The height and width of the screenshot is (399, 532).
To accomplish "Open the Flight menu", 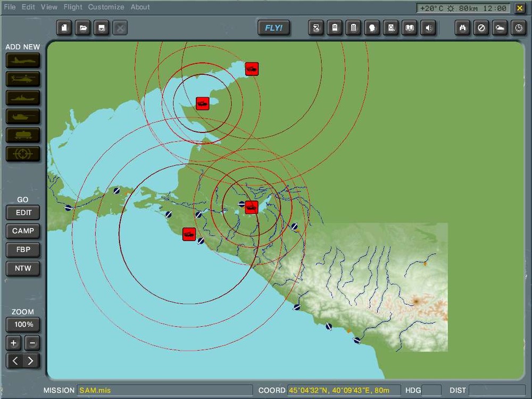I will (73, 7).
